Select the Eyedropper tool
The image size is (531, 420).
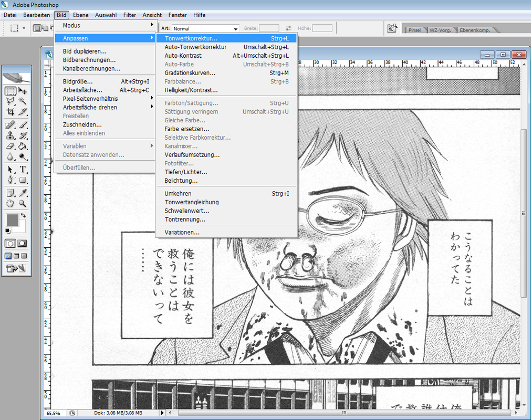pyautogui.click(x=23, y=193)
